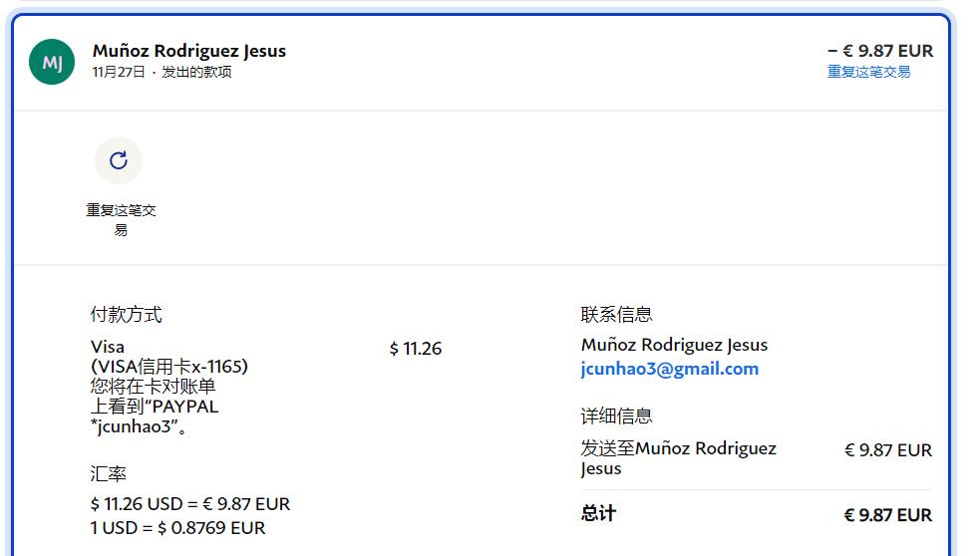This screenshot has width=980, height=556.
Task: Click the Visa payment method label
Action: point(108,347)
